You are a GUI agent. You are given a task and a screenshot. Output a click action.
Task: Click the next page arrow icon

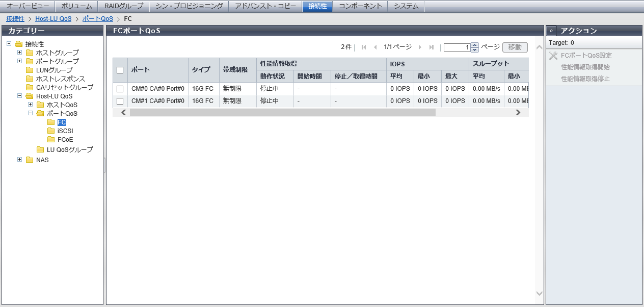(x=420, y=47)
